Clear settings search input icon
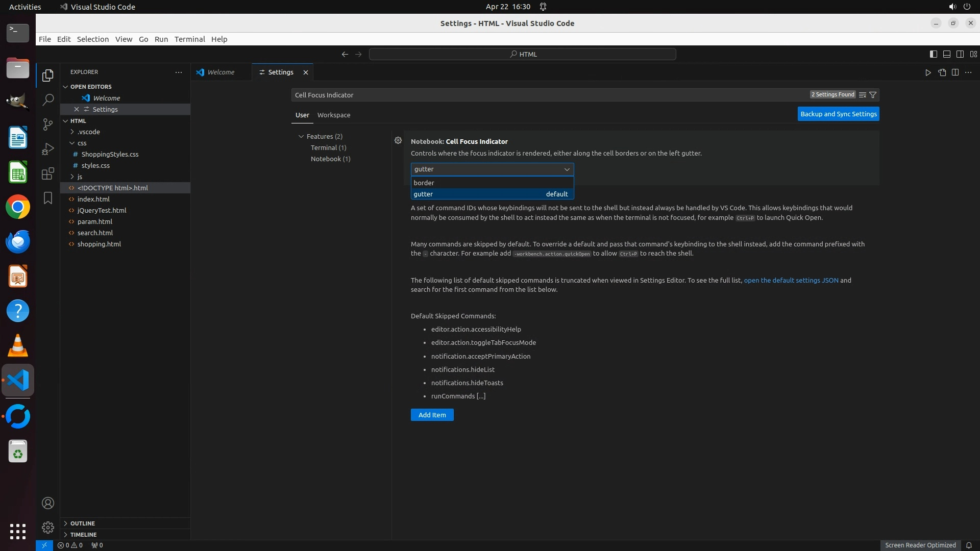The height and width of the screenshot is (551, 980). coord(863,95)
